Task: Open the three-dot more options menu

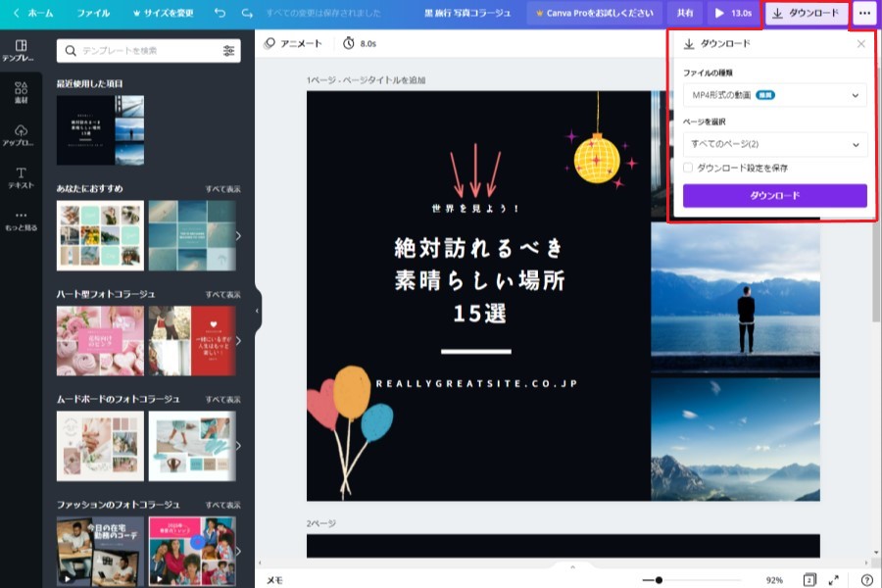Action: click(x=863, y=14)
